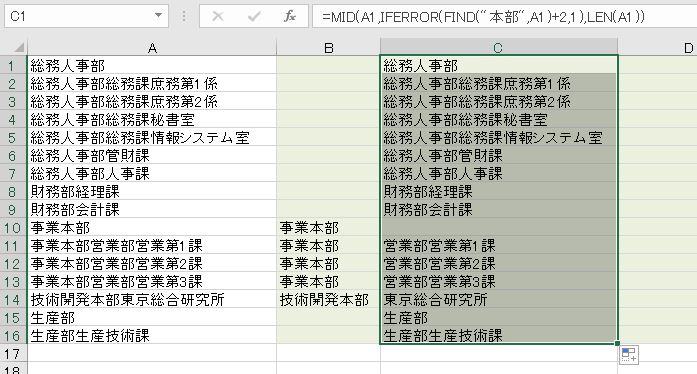This screenshot has height=374, width=697.
Task: Click cell B11 事業本部
Action: pos(328,245)
